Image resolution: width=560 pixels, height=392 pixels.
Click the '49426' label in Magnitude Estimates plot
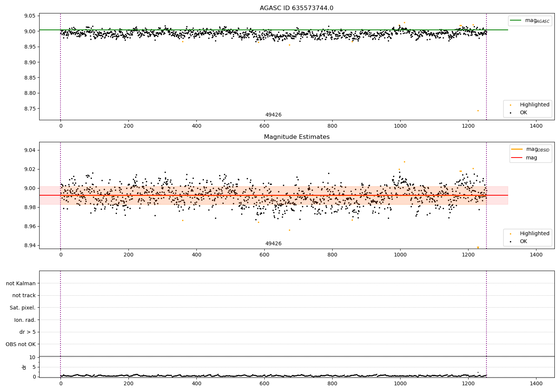[x=273, y=244]
